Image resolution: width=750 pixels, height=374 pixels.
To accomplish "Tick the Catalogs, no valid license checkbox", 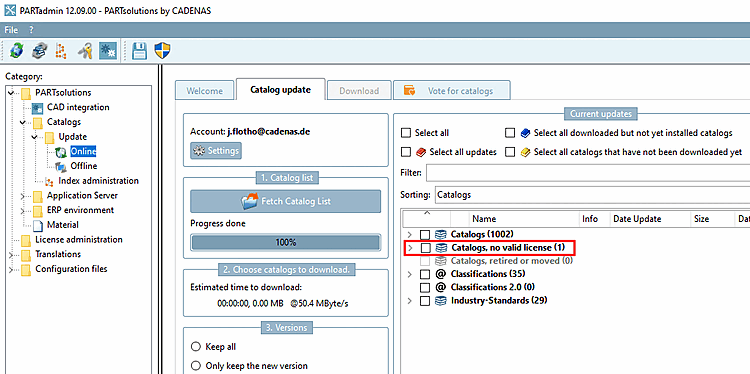I will pyautogui.click(x=425, y=248).
